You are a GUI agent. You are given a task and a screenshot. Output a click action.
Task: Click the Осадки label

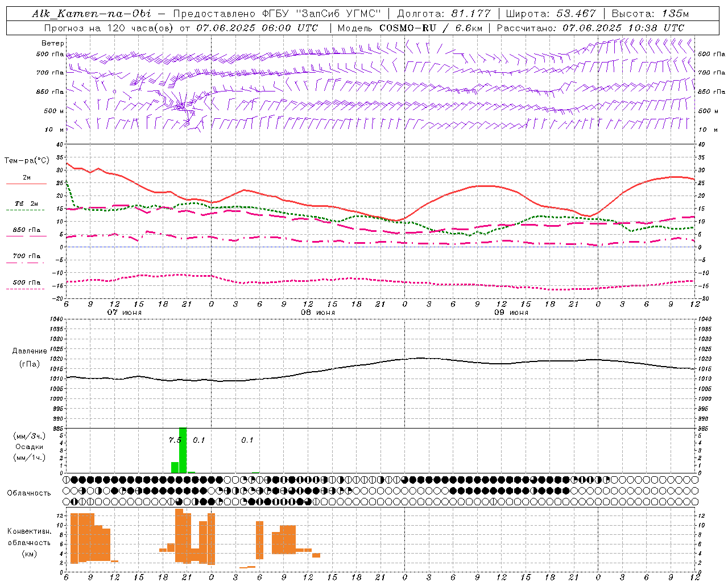pos(29,447)
